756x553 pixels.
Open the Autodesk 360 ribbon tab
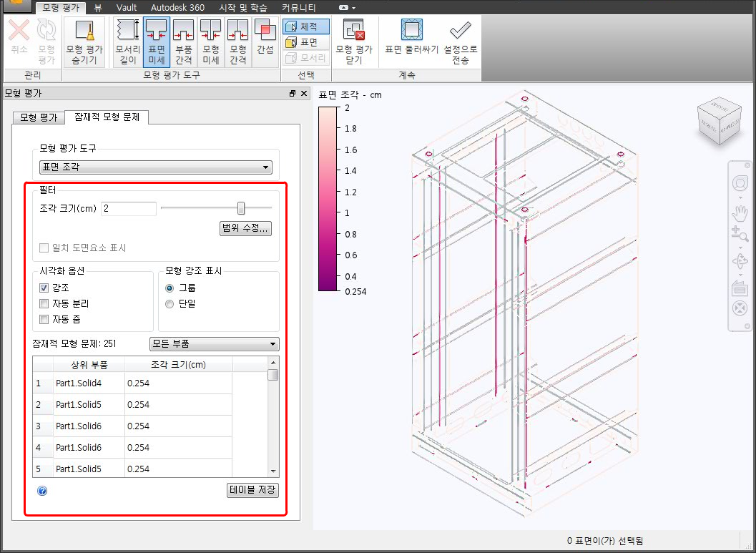pyautogui.click(x=177, y=8)
